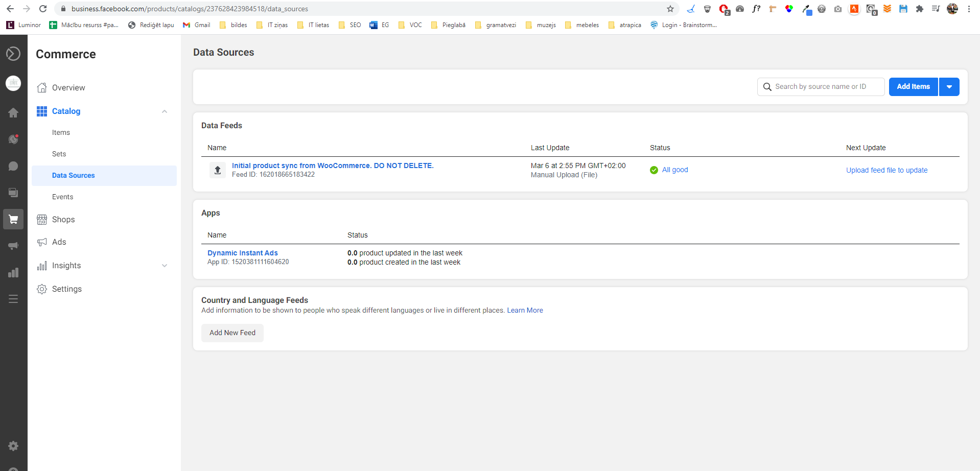The height and width of the screenshot is (471, 980).
Task: Open the Login - Brainstorm bookmark
Action: pos(684,25)
